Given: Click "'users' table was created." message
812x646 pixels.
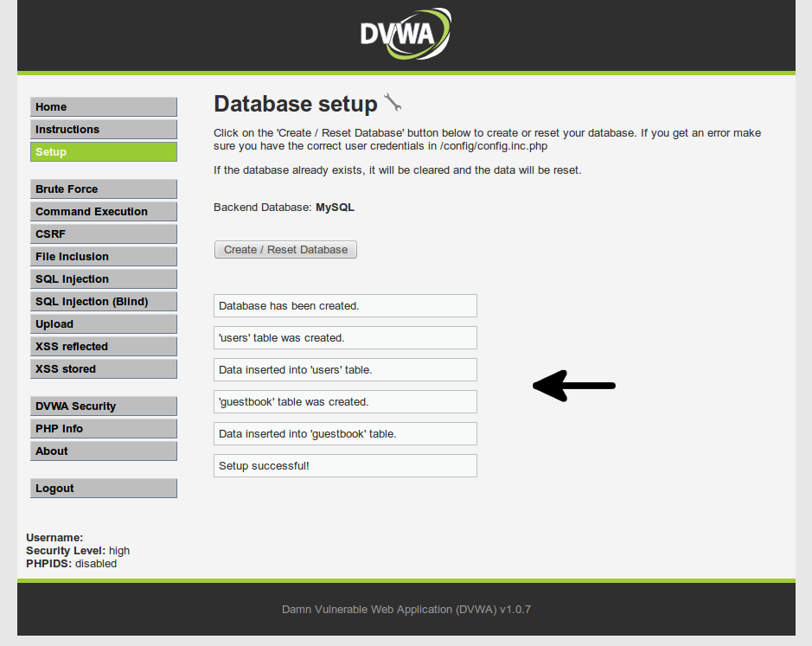Looking at the screenshot, I should (345, 338).
